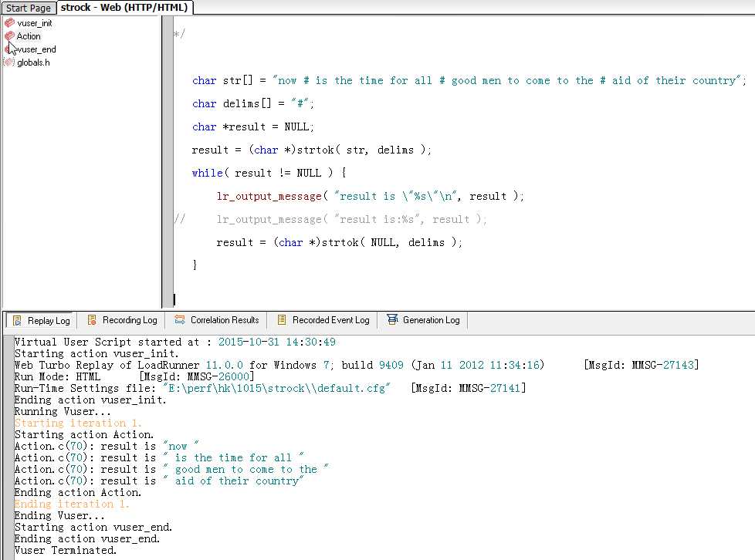Click the 'Ending action vuser_init.' log line

coord(90,400)
